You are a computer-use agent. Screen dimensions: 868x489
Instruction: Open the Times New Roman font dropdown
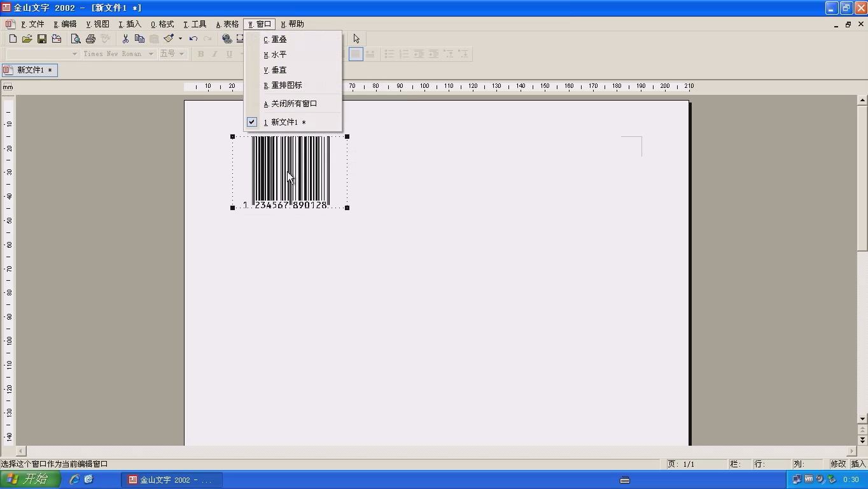point(151,54)
